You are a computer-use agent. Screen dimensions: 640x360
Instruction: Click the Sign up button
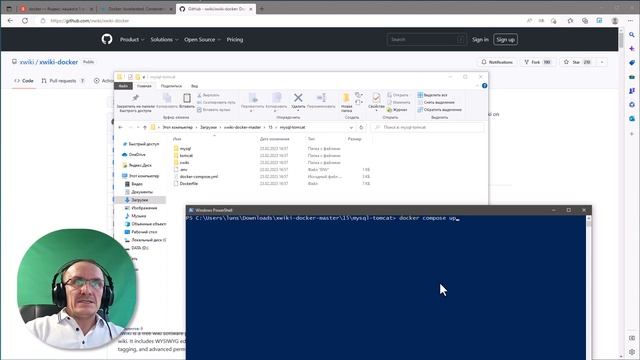505,40
